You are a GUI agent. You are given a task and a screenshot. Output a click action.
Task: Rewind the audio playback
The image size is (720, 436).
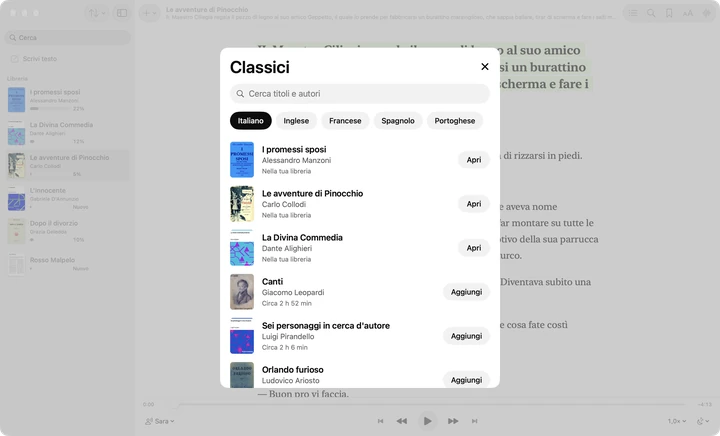click(x=402, y=421)
